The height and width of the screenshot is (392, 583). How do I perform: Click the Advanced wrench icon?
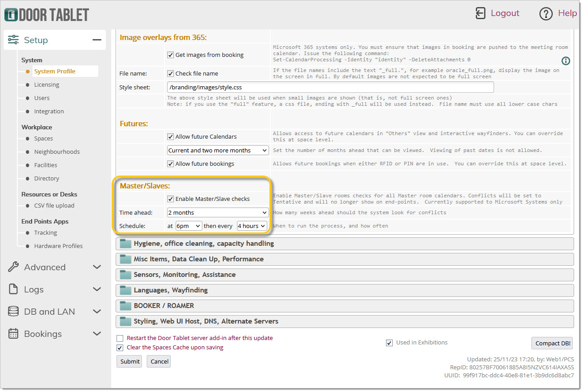[13, 267]
